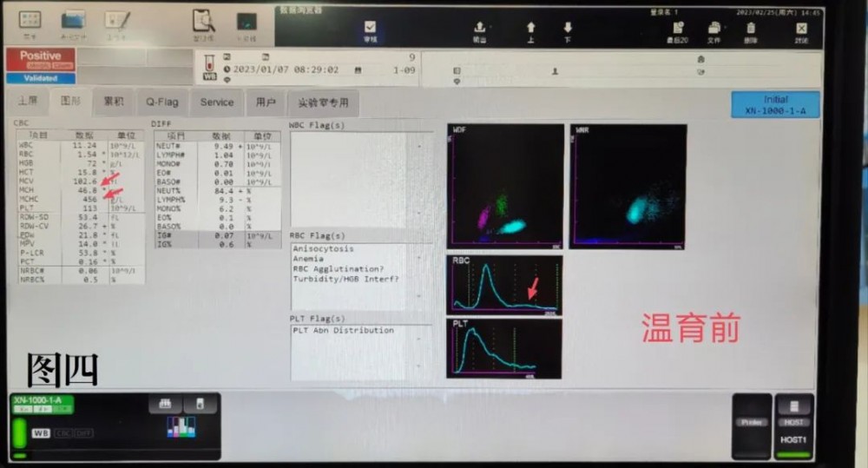Select the RBC Agglutination? flag
The width and height of the screenshot is (868, 468).
[338, 268]
